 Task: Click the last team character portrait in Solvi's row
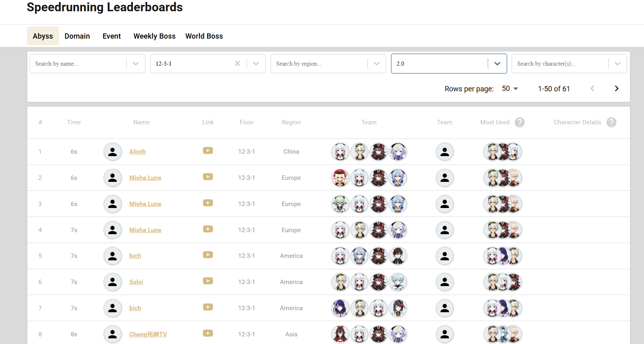(x=398, y=282)
